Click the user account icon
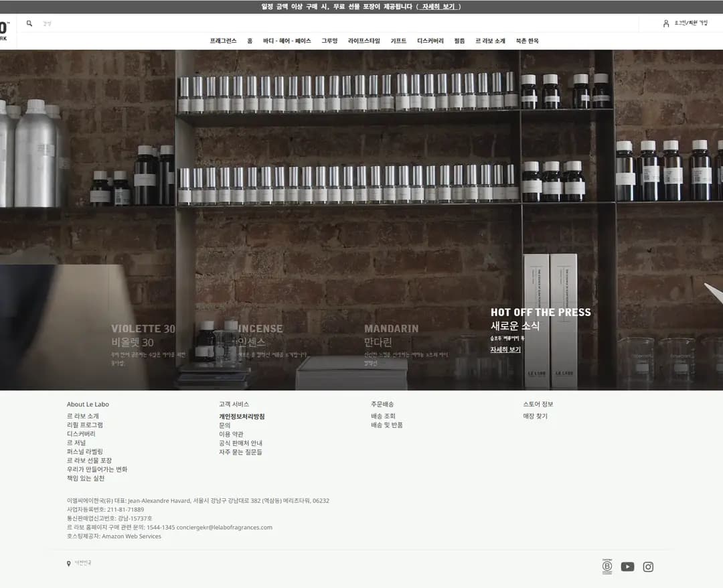Viewport: 723px width, 588px height. [x=666, y=23]
